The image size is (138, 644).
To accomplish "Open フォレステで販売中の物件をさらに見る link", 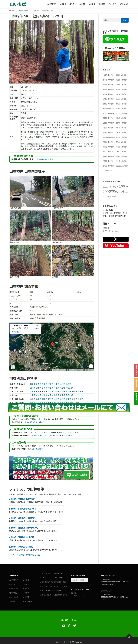I will click(x=26, y=555).
